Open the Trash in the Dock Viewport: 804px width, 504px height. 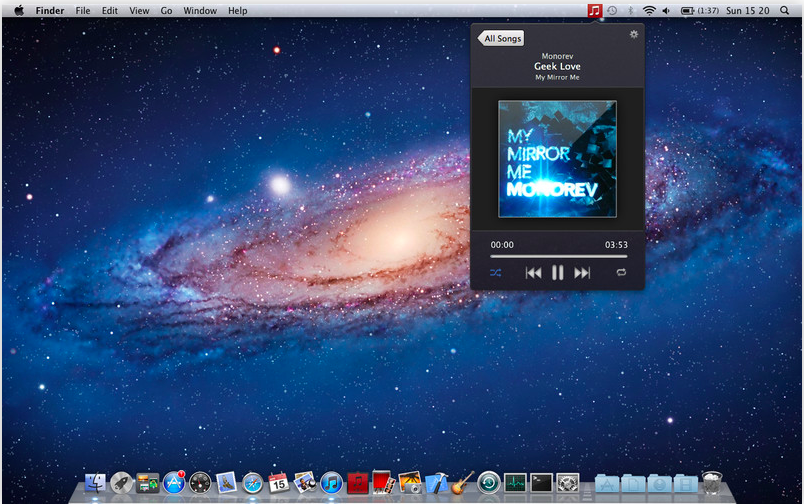[x=712, y=482]
